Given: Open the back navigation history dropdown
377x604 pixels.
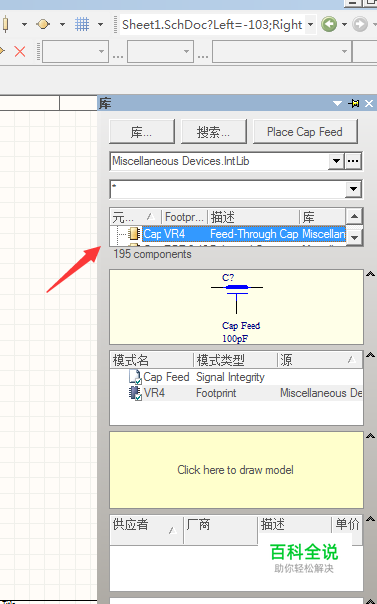Looking at the screenshot, I should coord(344,25).
